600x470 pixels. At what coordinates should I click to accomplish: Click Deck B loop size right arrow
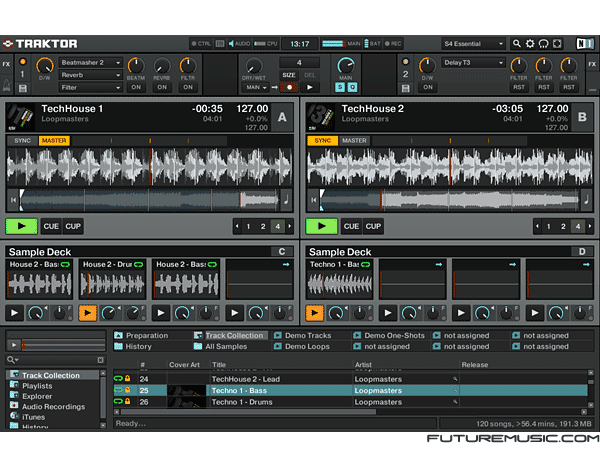[590, 226]
